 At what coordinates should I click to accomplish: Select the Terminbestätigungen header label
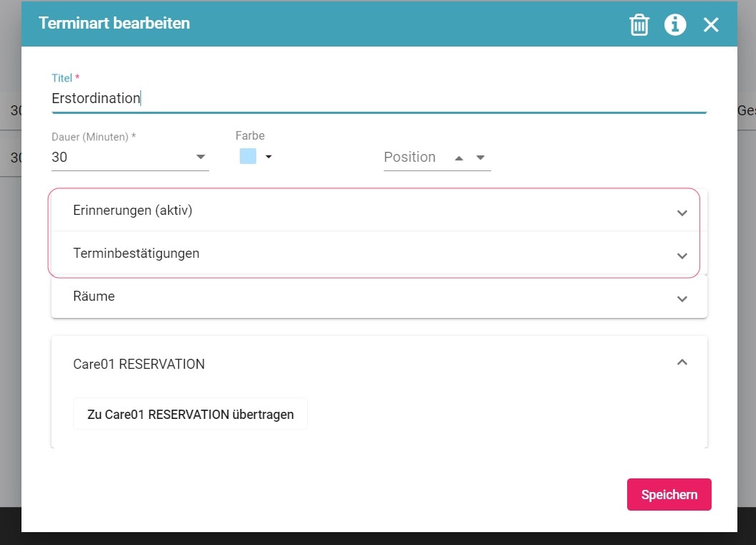(136, 254)
